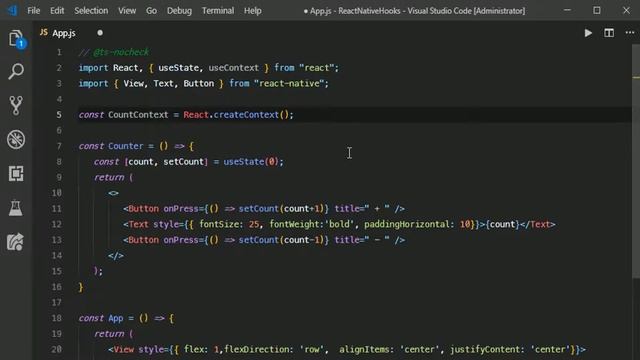This screenshot has height=360, width=640.
Task: Split the editor to the right
Action: (609, 33)
